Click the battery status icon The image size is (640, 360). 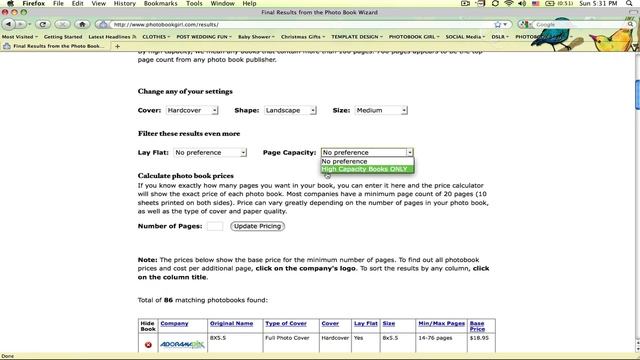tap(550, 3)
